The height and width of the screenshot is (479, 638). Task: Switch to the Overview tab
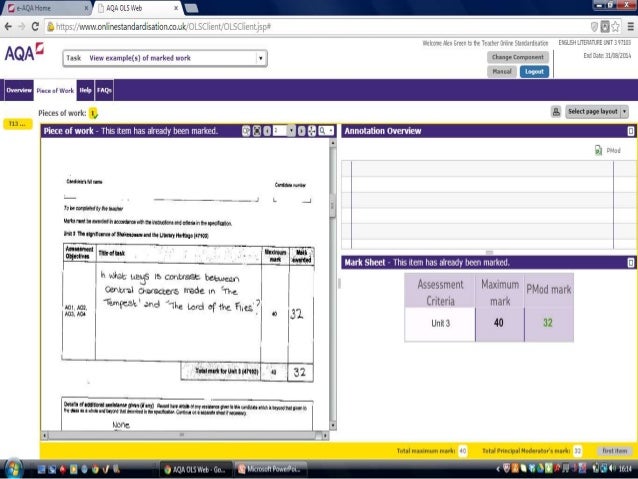[x=19, y=90]
